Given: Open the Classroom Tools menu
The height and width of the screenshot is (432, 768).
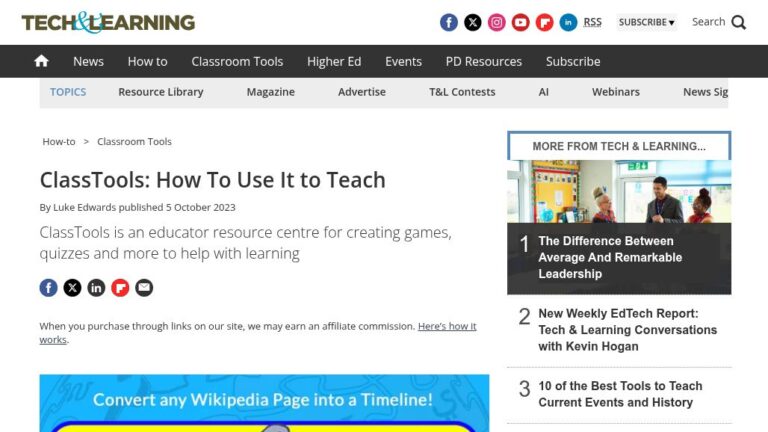Looking at the screenshot, I should (x=237, y=61).
